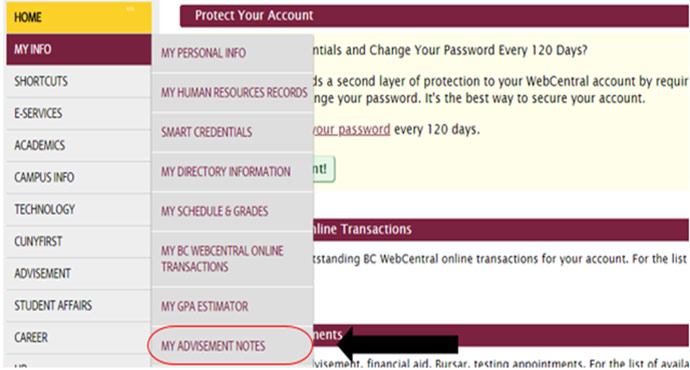Open the ADVISEMENT sidebar menu
This screenshot has width=690, height=370.
[79, 274]
